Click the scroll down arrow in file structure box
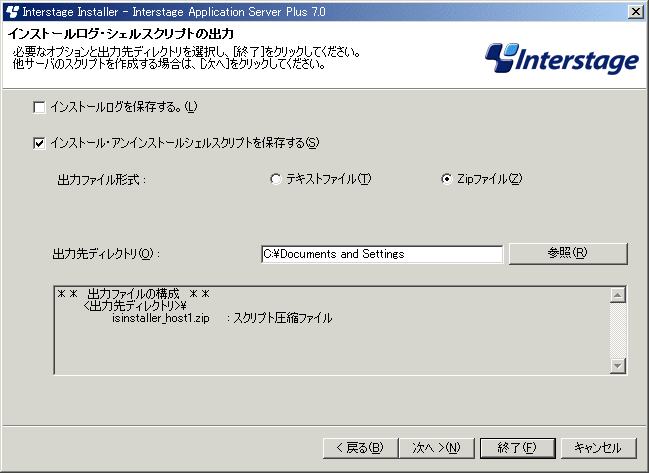The height and width of the screenshot is (473, 649). (618, 366)
